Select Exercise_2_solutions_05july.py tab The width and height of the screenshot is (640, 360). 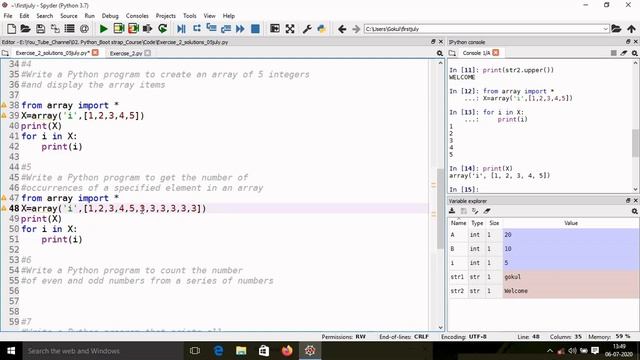[x=53, y=53]
